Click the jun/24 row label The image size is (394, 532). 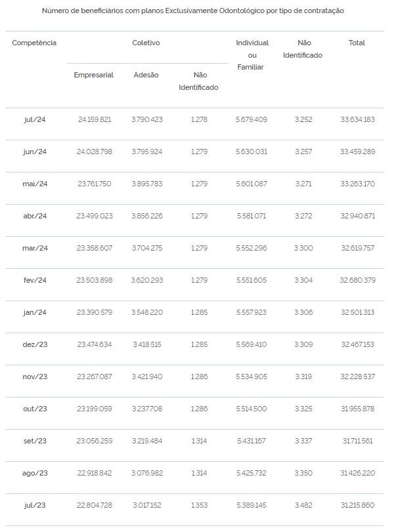coord(35,152)
